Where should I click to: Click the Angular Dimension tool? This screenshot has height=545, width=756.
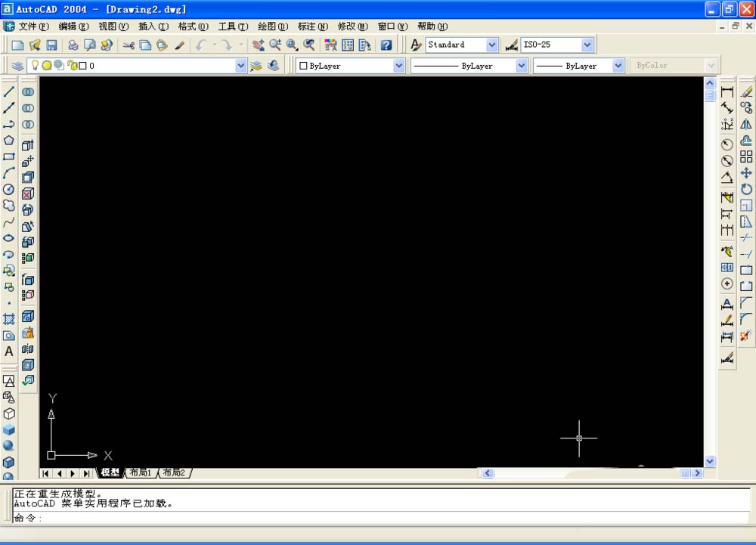click(727, 178)
